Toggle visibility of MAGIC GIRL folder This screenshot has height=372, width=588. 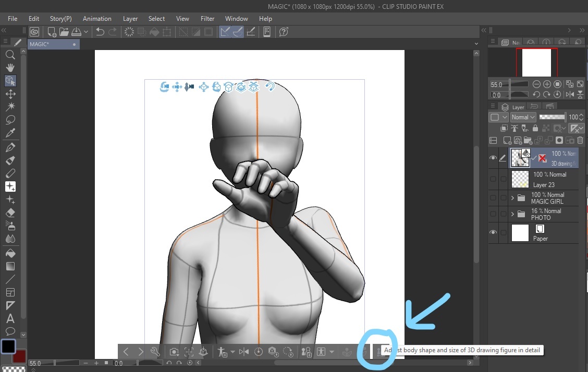point(493,198)
